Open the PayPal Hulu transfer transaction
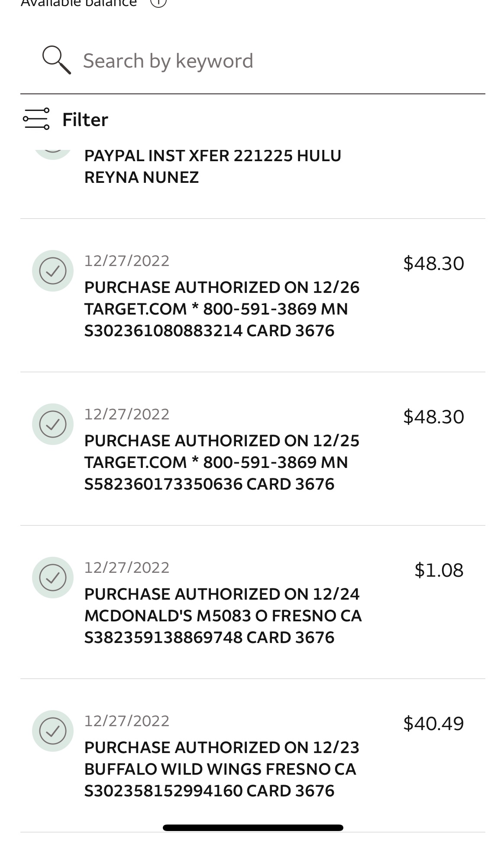 (x=213, y=166)
